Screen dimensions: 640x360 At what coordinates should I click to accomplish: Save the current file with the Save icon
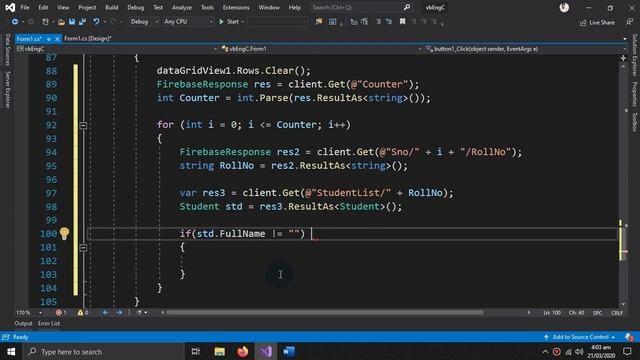[x=72, y=22]
